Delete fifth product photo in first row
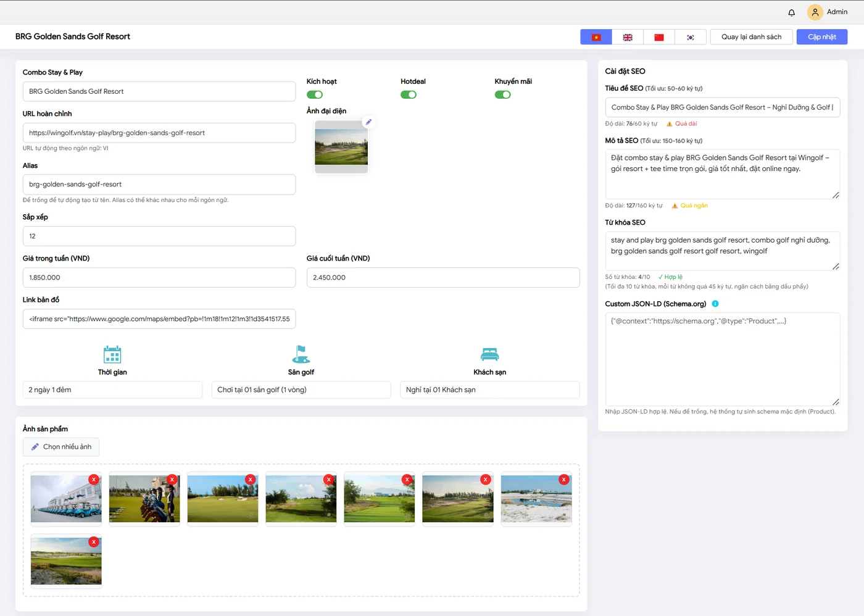864x616 pixels. coord(407,479)
